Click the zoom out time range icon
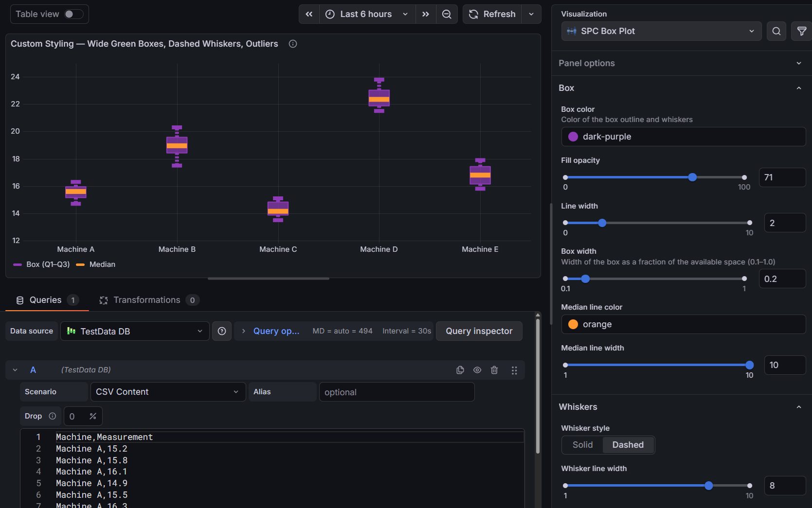This screenshot has height=508, width=812. (447, 14)
